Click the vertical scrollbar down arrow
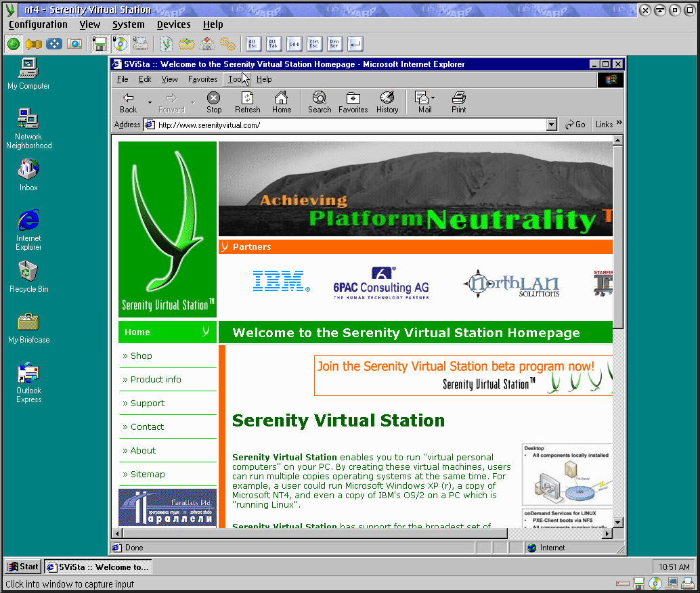Image resolution: width=700 pixels, height=593 pixels. (x=618, y=522)
